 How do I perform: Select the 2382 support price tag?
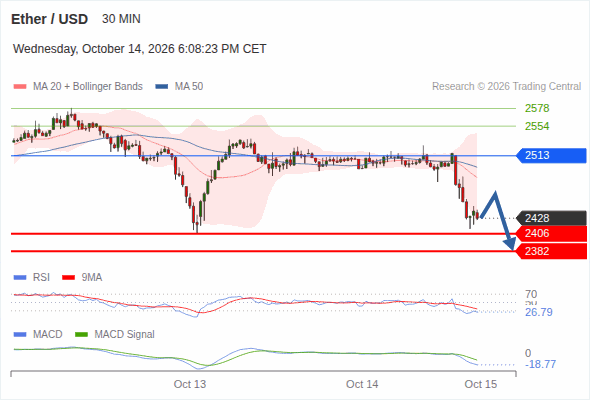point(551,251)
